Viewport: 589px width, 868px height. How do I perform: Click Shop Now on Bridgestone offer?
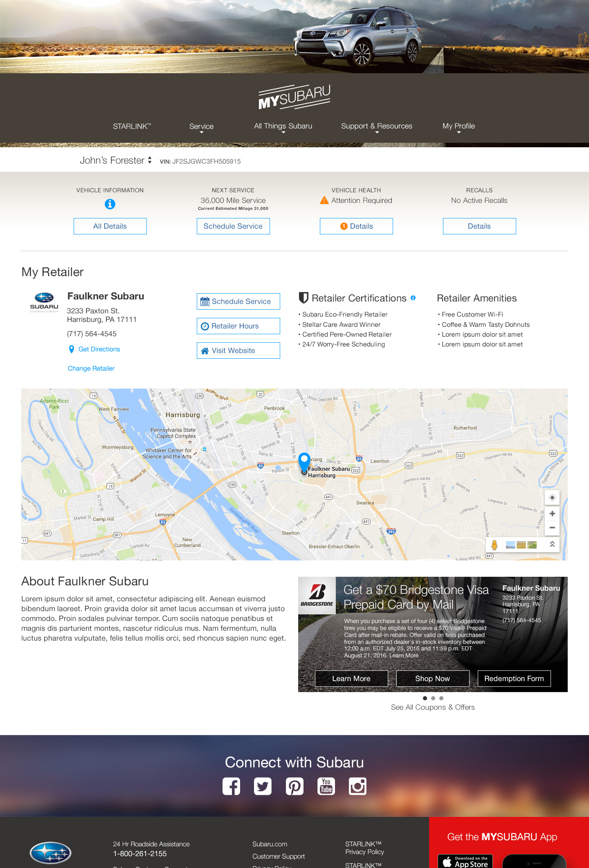point(433,679)
